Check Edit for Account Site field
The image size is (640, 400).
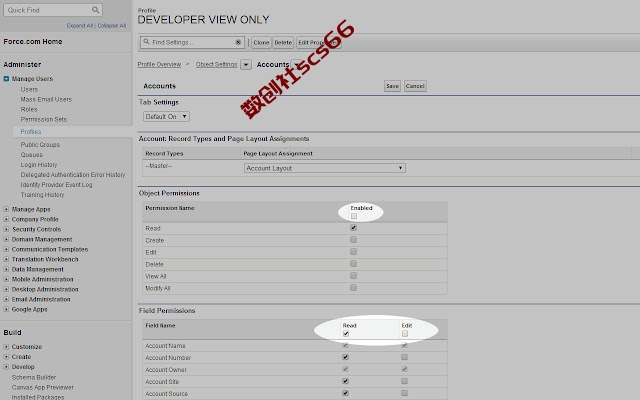(404, 381)
